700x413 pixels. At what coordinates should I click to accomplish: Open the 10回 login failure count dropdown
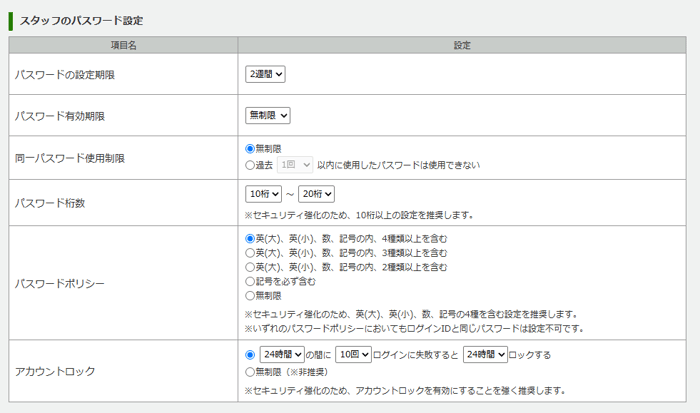(x=353, y=355)
